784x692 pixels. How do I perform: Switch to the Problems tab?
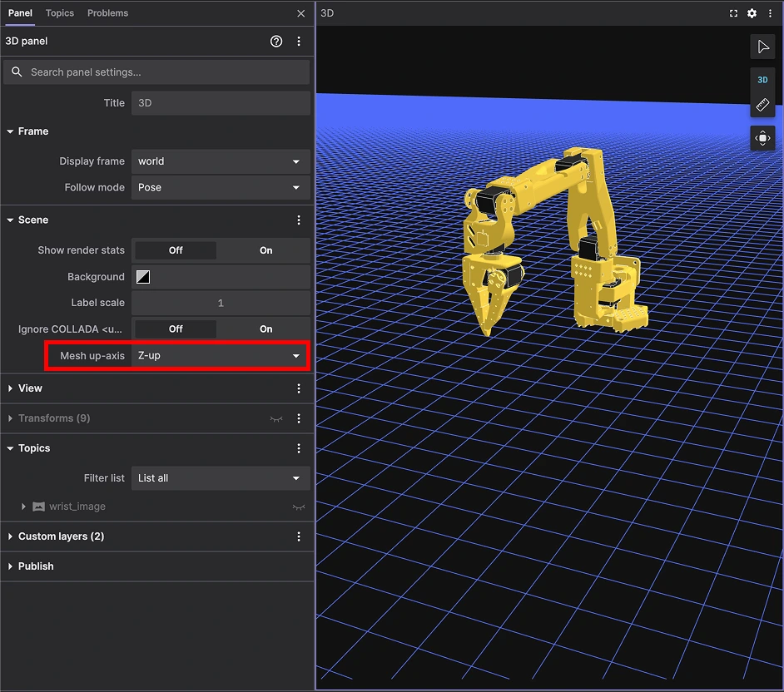pyautogui.click(x=107, y=13)
